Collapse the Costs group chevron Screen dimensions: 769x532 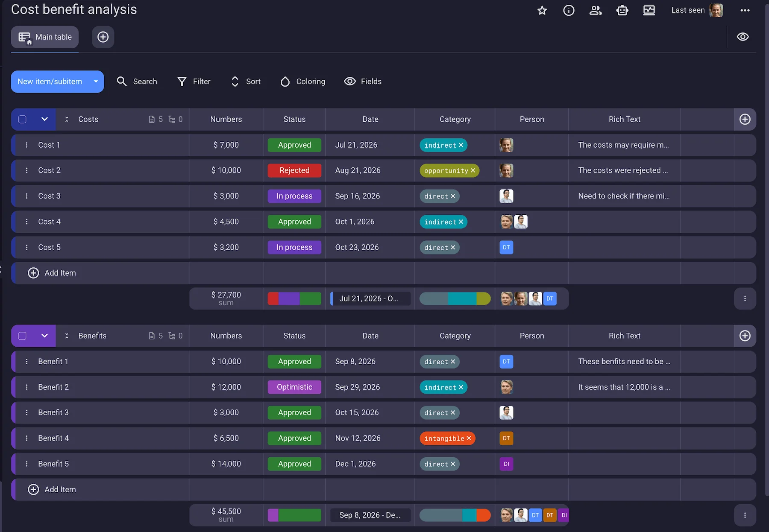tap(44, 120)
